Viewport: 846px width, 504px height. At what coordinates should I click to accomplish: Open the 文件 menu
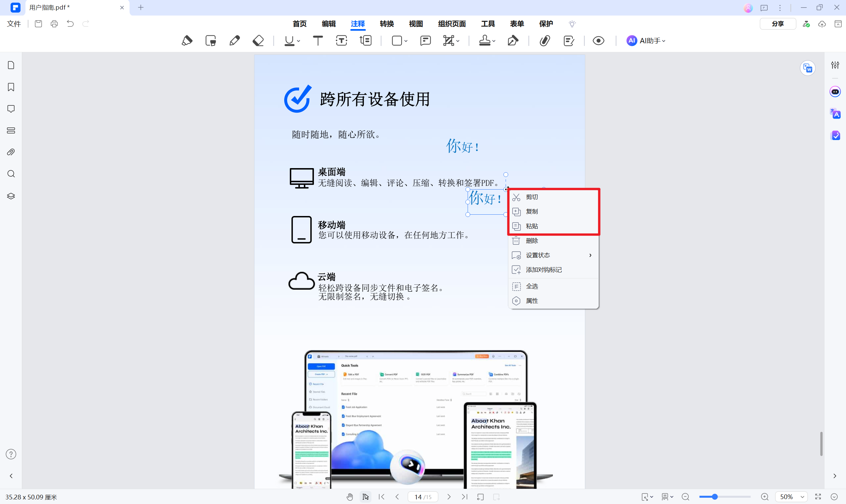click(14, 24)
